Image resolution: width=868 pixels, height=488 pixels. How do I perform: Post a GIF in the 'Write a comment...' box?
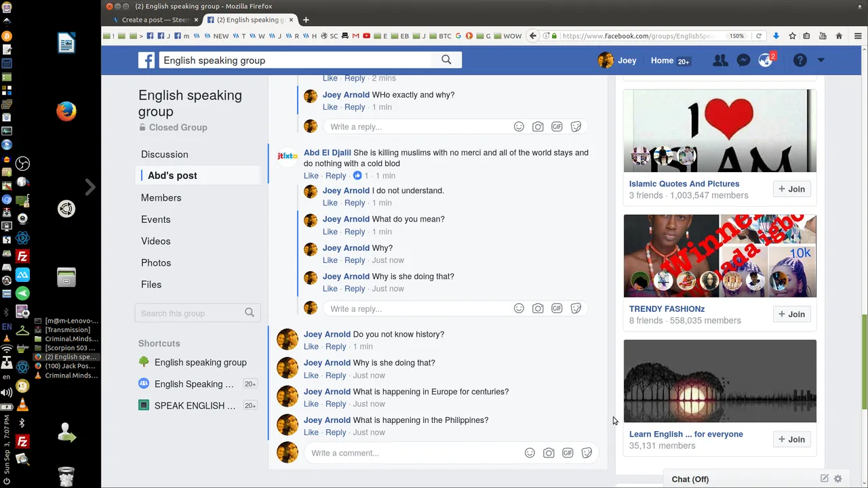coord(568,453)
